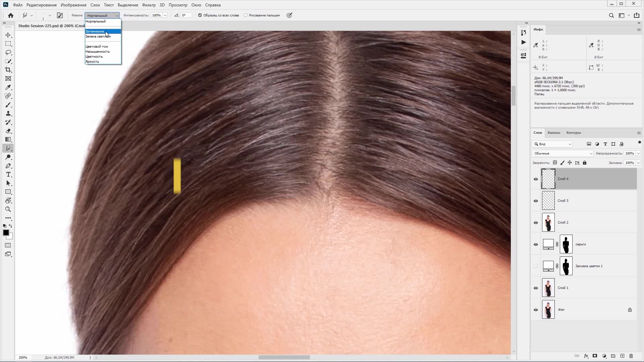Screen dimensions: 644x362
Task: Choose 'Цветовой тон' from mode list
Action: [97, 47]
